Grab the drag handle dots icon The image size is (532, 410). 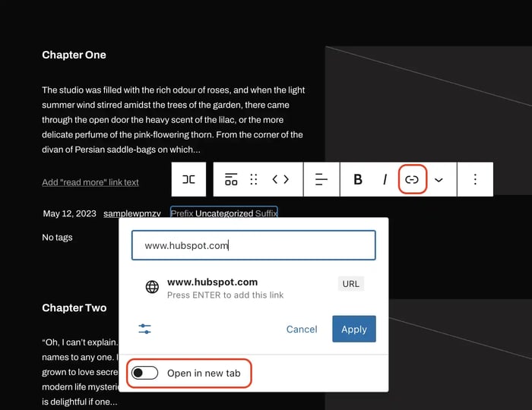[253, 179]
